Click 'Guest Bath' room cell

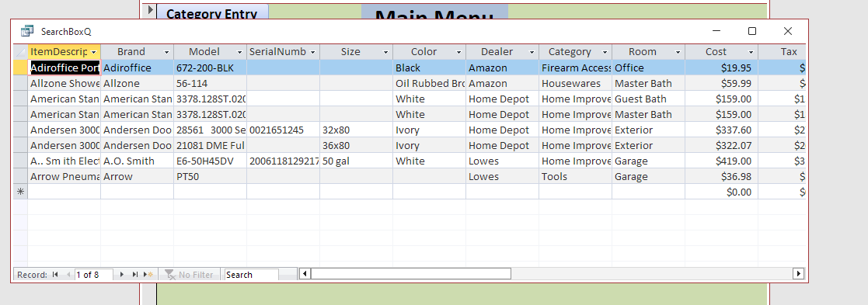point(648,99)
